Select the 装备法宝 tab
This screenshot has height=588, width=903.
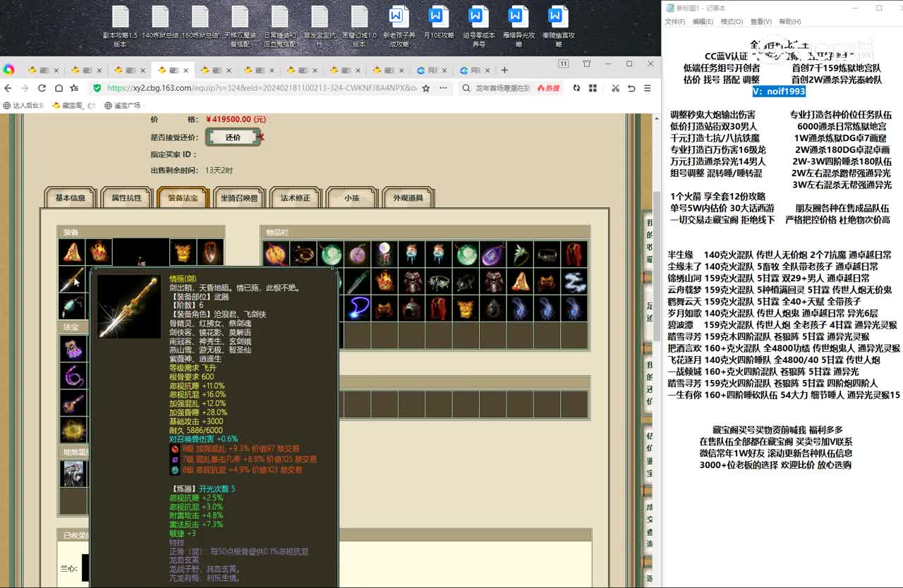pyautogui.click(x=183, y=198)
